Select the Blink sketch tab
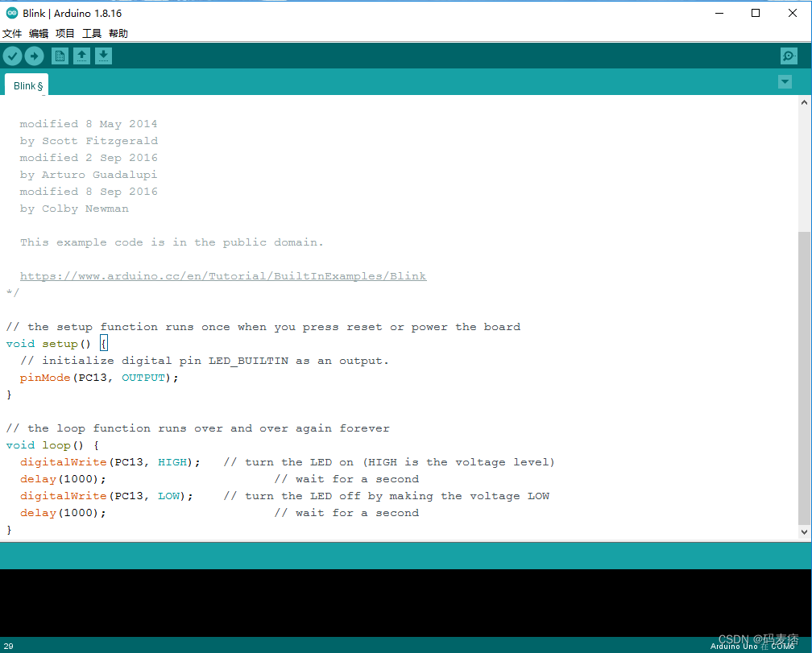Screen dimensions: 812x653 coord(27,84)
